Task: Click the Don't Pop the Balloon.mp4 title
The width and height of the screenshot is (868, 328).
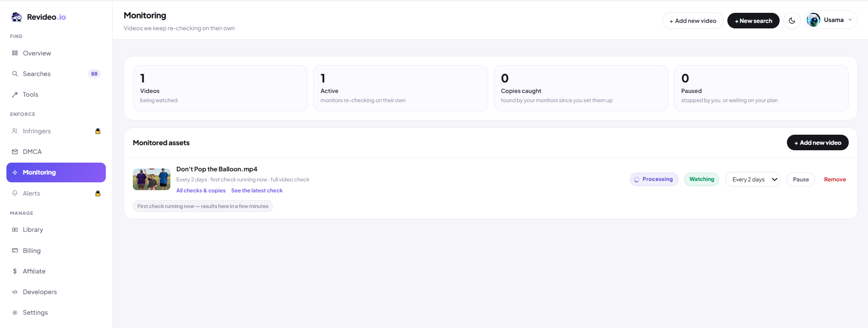Action: pos(217,169)
